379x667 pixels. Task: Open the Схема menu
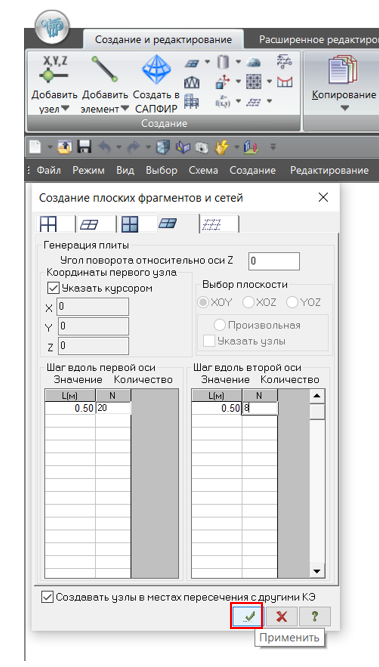pos(203,170)
